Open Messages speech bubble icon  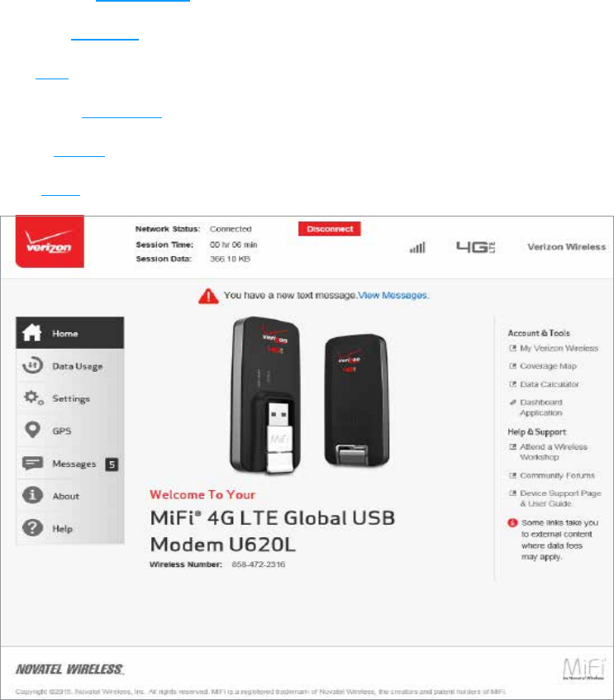32,463
